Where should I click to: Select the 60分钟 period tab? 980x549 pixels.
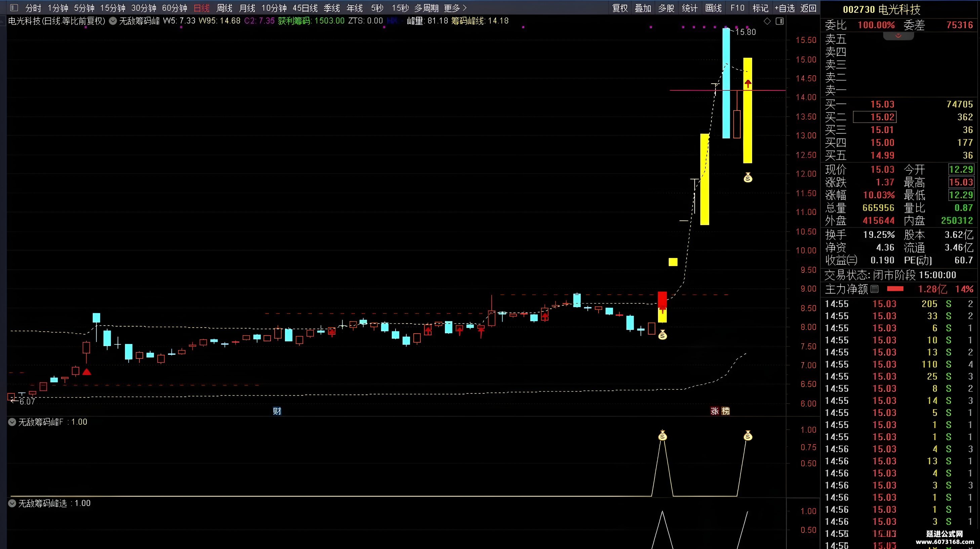(175, 8)
